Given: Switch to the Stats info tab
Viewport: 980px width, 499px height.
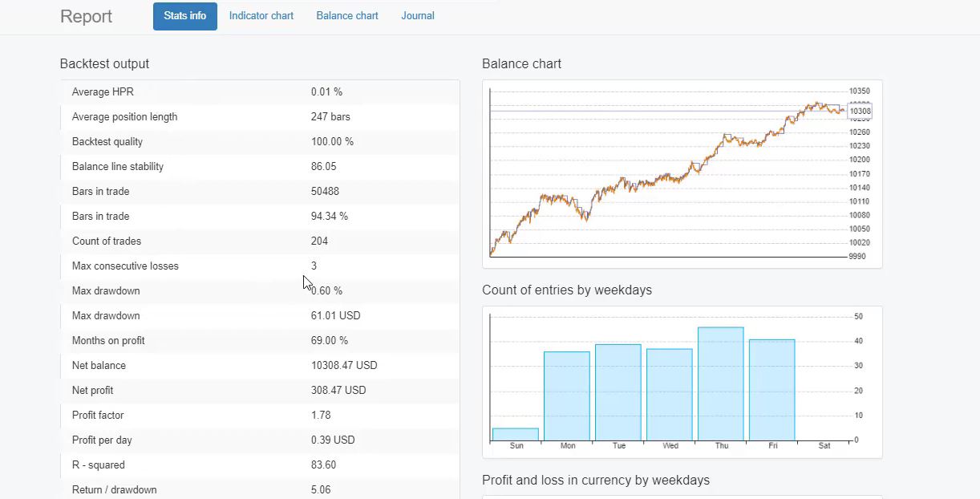Looking at the screenshot, I should 184,15.
